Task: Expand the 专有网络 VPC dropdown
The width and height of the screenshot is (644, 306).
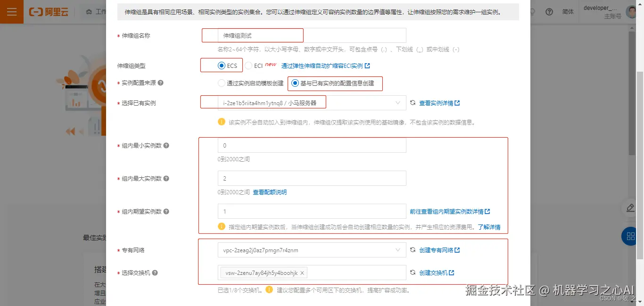Action: (398, 250)
